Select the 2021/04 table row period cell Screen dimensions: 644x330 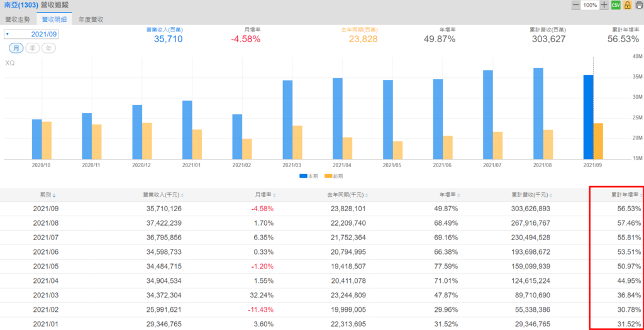tap(45, 281)
